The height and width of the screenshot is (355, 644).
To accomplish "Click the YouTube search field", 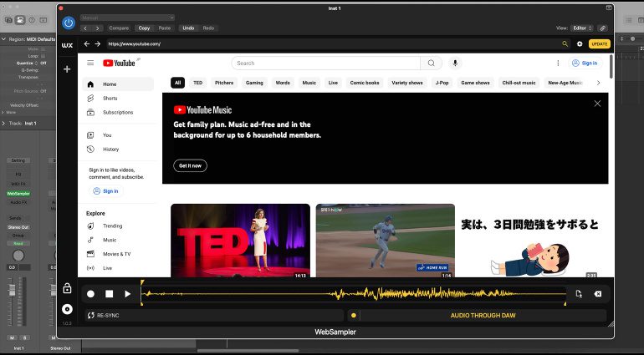I will click(x=325, y=63).
